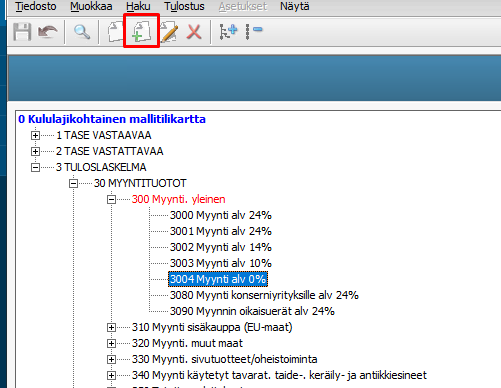This screenshot has width=501, height=388.
Task: Select account 3003 Myynti alv 10%
Action: click(221, 263)
